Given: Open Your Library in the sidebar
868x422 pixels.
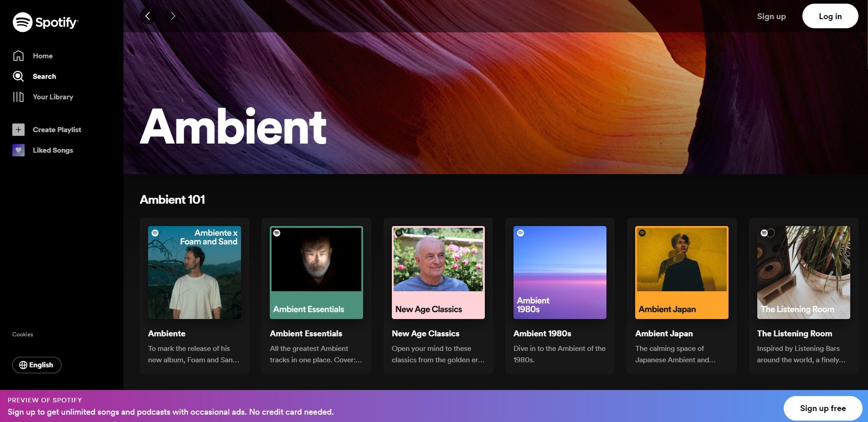Looking at the screenshot, I should (x=53, y=97).
